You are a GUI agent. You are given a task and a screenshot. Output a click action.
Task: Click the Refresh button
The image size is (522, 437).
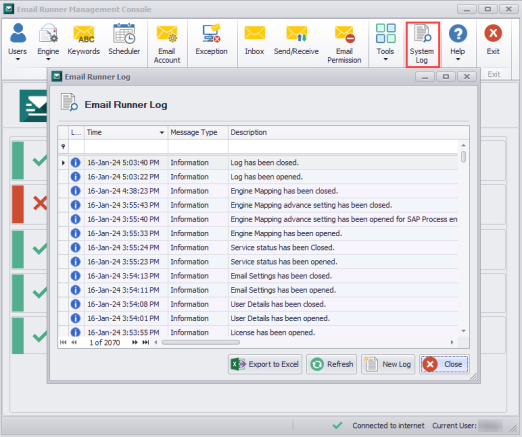click(332, 364)
